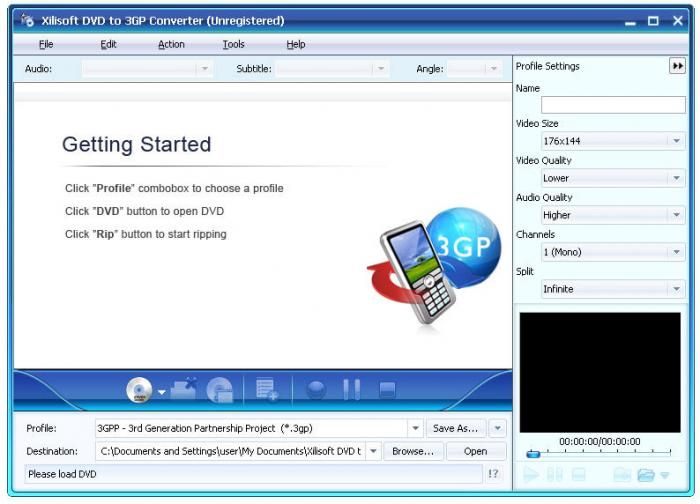The width and height of the screenshot is (700, 504).
Task: Click the open snapshot folder icon
Action: (x=646, y=475)
